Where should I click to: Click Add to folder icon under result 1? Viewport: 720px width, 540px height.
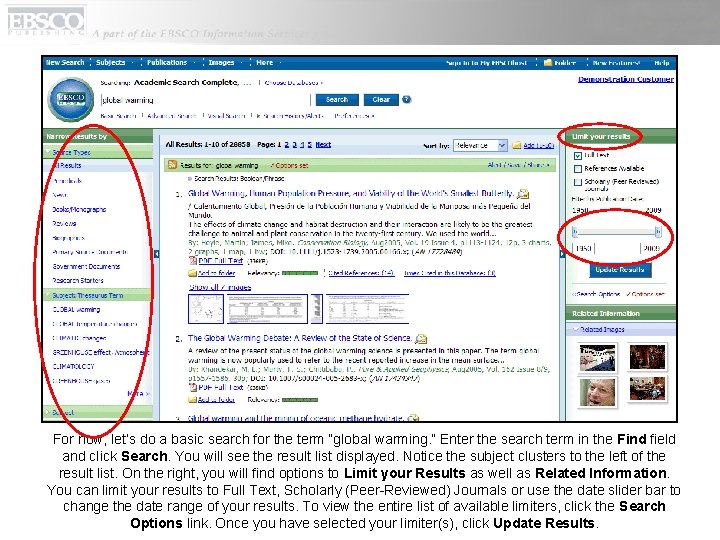[192, 273]
